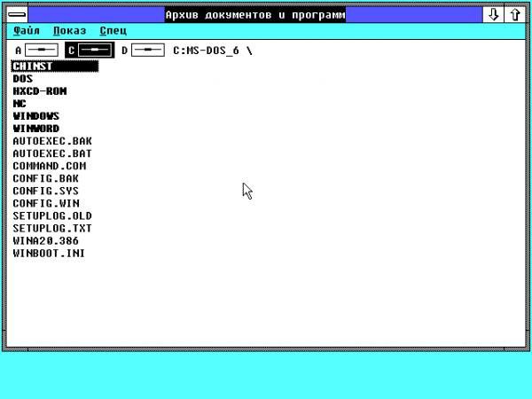The width and height of the screenshot is (532, 399).
Task: Select the CONFIG.SYS file
Action: pyautogui.click(x=46, y=190)
